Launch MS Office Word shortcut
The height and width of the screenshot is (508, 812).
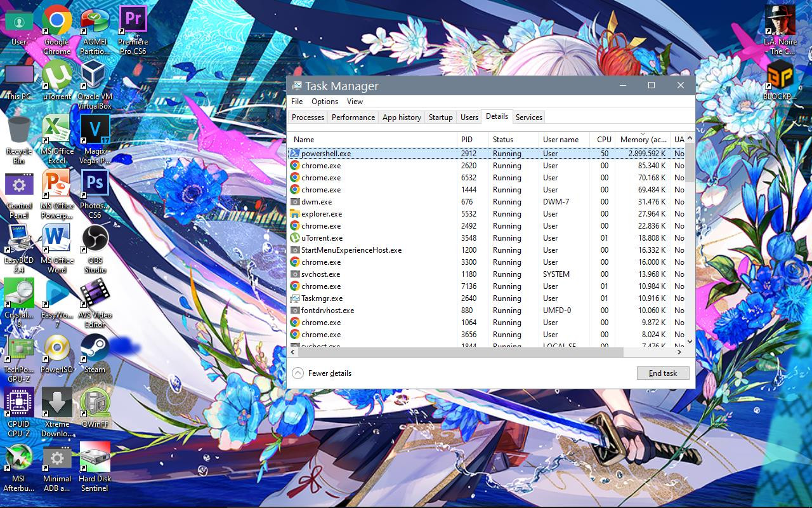[x=57, y=249]
